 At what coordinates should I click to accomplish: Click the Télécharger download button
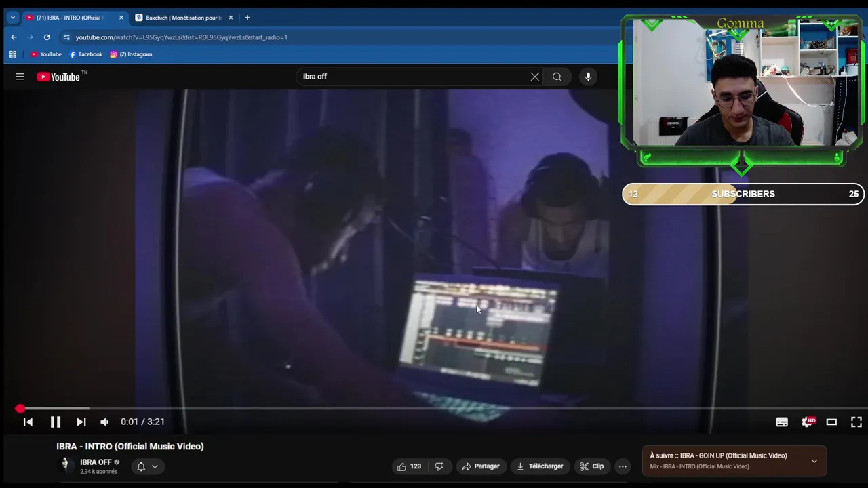(x=540, y=466)
